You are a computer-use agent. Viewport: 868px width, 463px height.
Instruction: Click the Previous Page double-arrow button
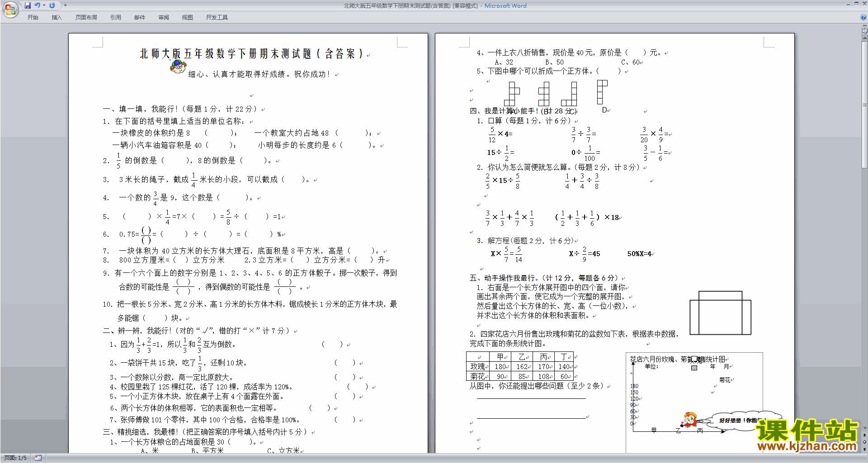click(865, 435)
